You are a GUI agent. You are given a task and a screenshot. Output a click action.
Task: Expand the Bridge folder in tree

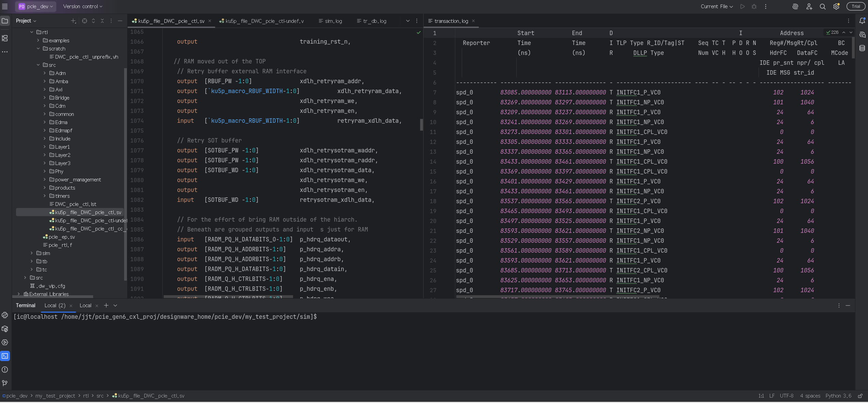(44, 98)
